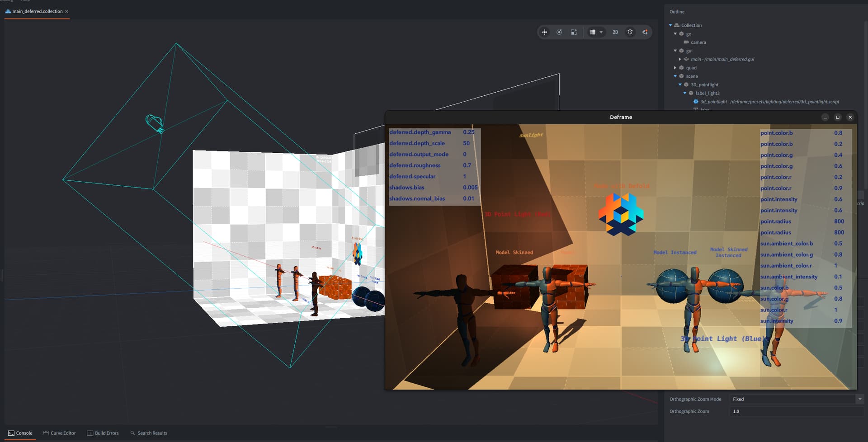868x442 pixels.
Task: Select the Move tool in the scene toolbar
Action: pyautogui.click(x=544, y=32)
